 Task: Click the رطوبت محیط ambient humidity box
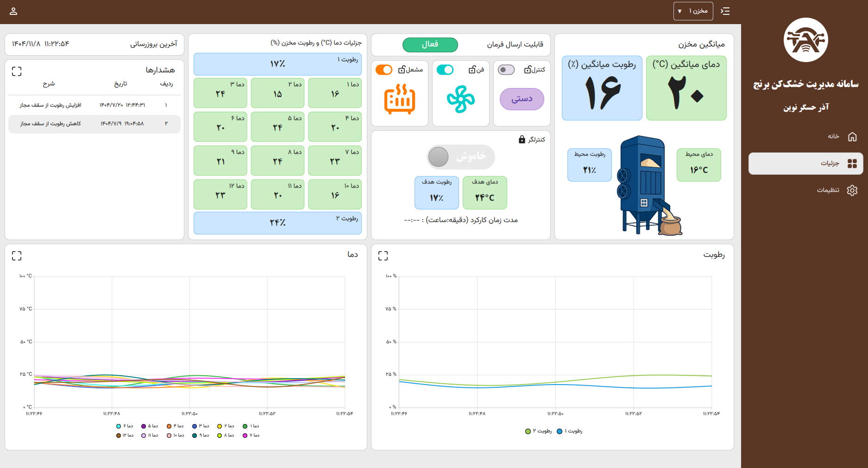(x=589, y=164)
